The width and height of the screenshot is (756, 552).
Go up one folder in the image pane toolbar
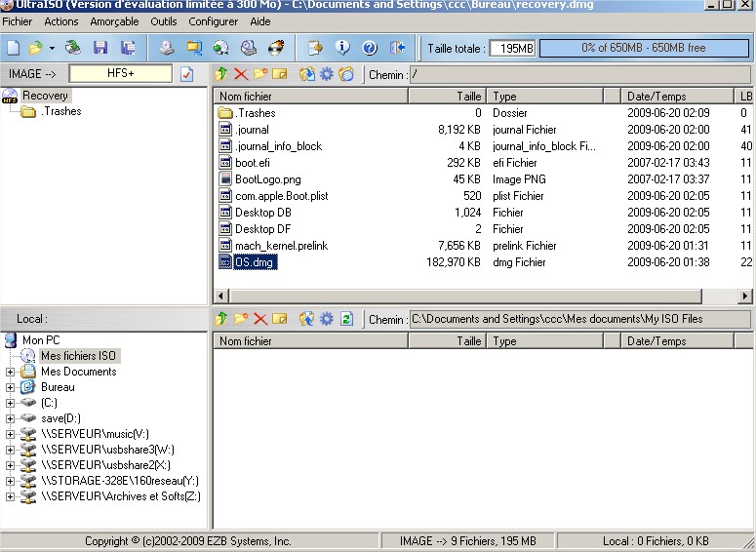tap(221, 74)
